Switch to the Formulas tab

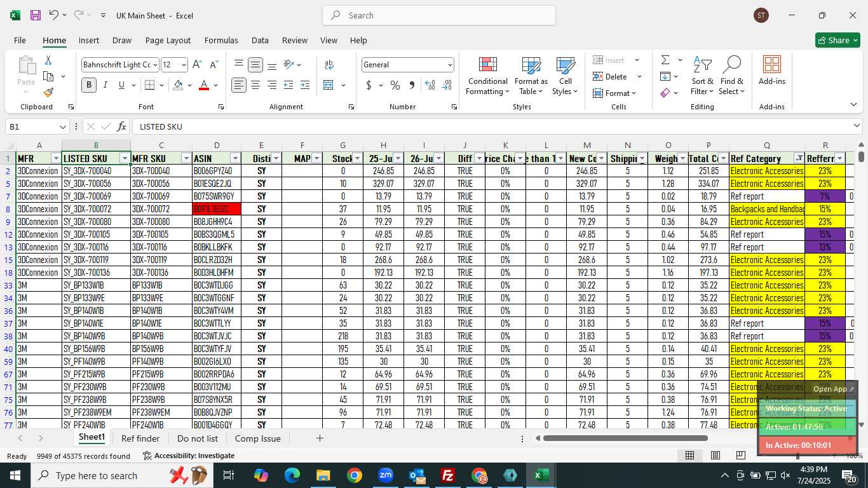coord(221,40)
